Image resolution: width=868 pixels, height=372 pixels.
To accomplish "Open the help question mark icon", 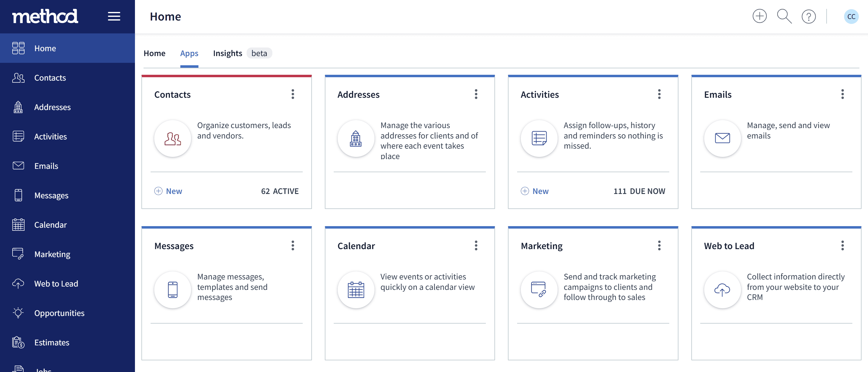I will click(x=808, y=16).
